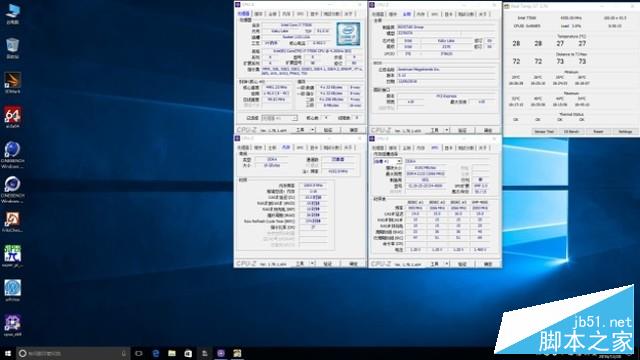Switch to Mainboard tab in processor window
Screen dimensions: 640x360
point(272,14)
